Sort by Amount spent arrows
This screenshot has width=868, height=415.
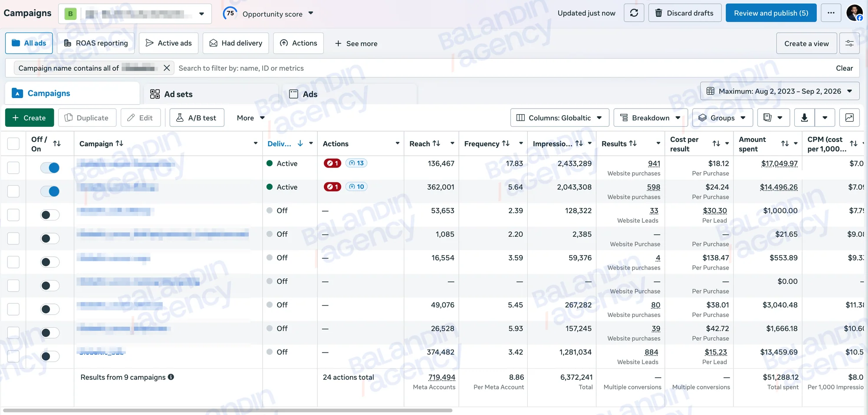pyautogui.click(x=785, y=144)
